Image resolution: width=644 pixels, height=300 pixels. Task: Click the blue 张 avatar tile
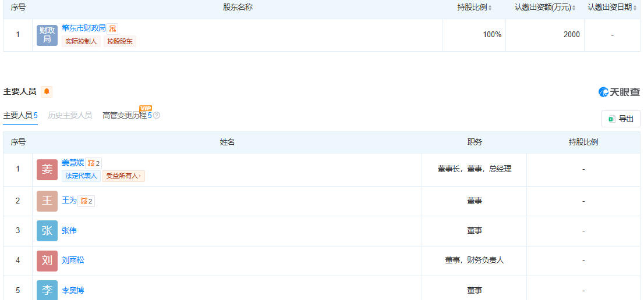click(47, 231)
